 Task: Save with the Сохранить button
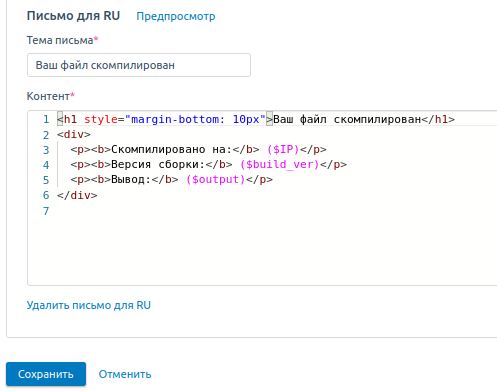pyautogui.click(x=46, y=374)
